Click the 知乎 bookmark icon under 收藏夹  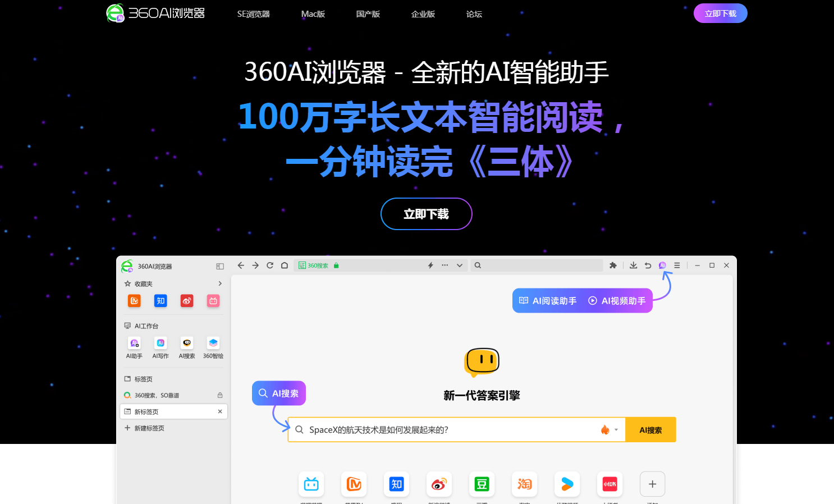click(x=161, y=301)
